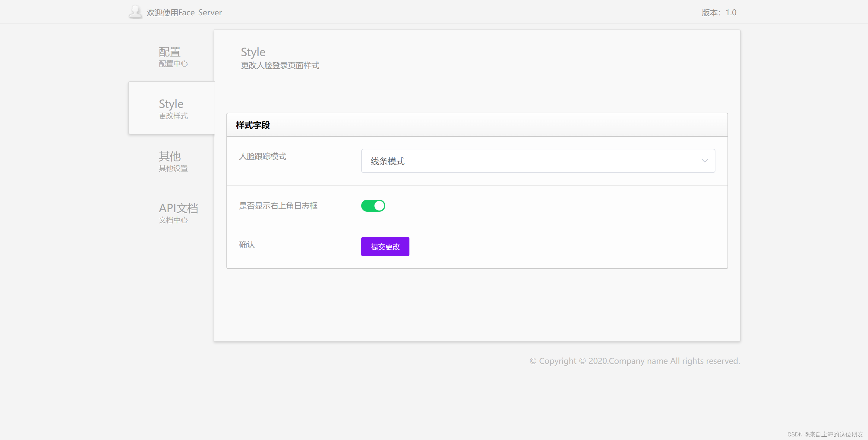Viewport: 868px width, 440px height.
Task: Disable the 右上角日志框 display toggle
Action: [373, 206]
